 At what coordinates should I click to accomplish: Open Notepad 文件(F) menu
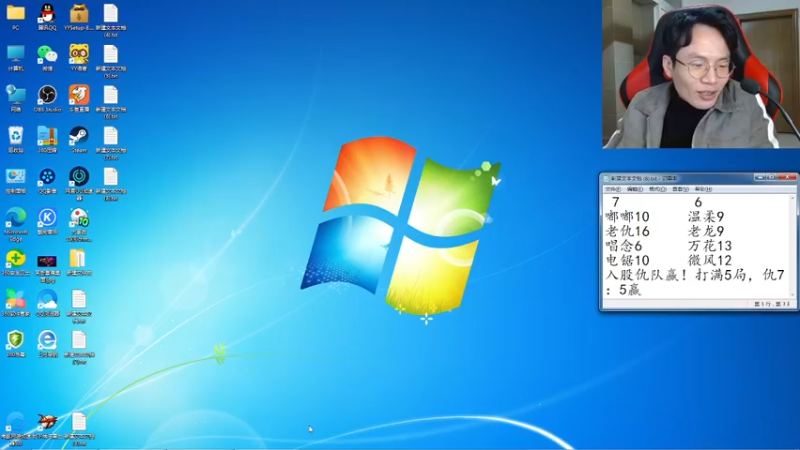point(612,189)
